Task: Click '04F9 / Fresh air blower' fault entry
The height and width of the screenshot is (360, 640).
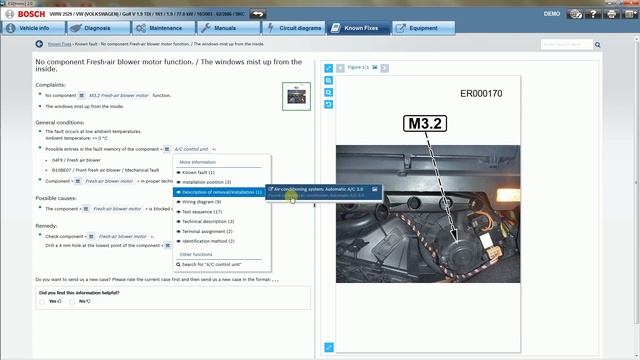Action: [76, 160]
